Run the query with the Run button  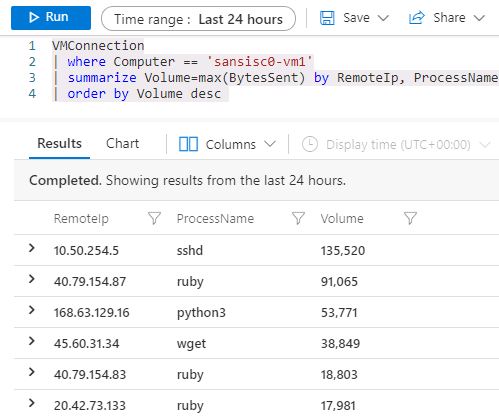point(51,18)
